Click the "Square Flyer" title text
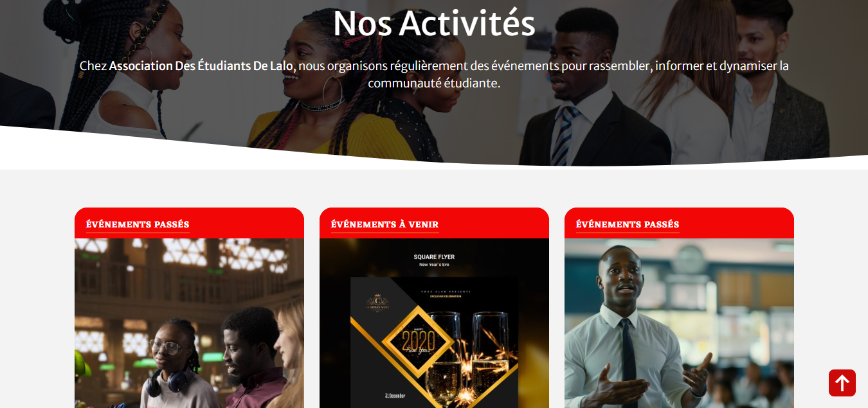The height and width of the screenshot is (408, 868). tap(434, 257)
